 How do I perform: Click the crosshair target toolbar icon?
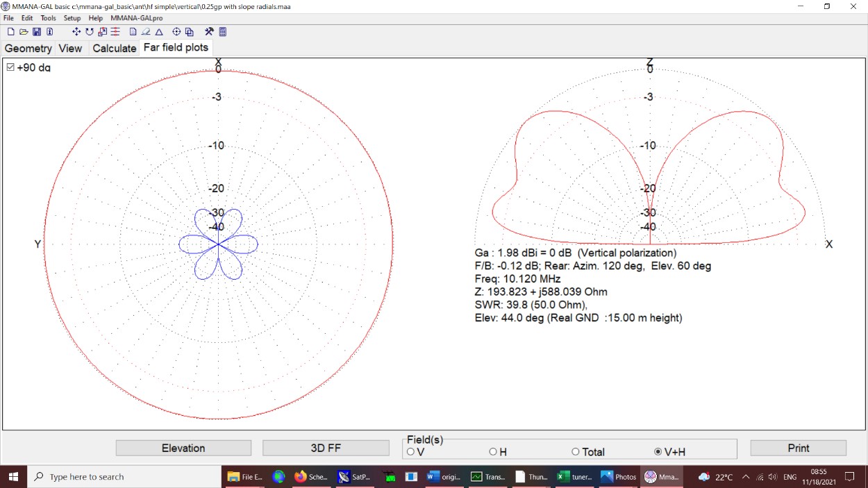[x=176, y=32]
